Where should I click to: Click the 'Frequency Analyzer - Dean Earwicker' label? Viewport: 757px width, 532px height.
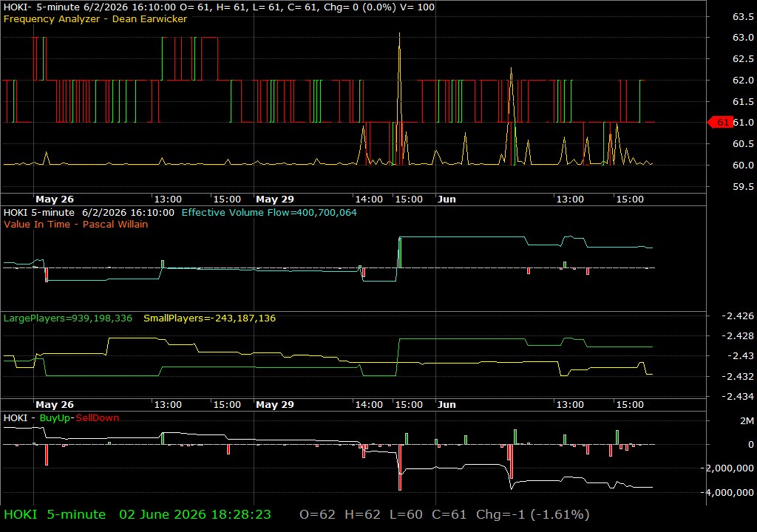pos(95,18)
